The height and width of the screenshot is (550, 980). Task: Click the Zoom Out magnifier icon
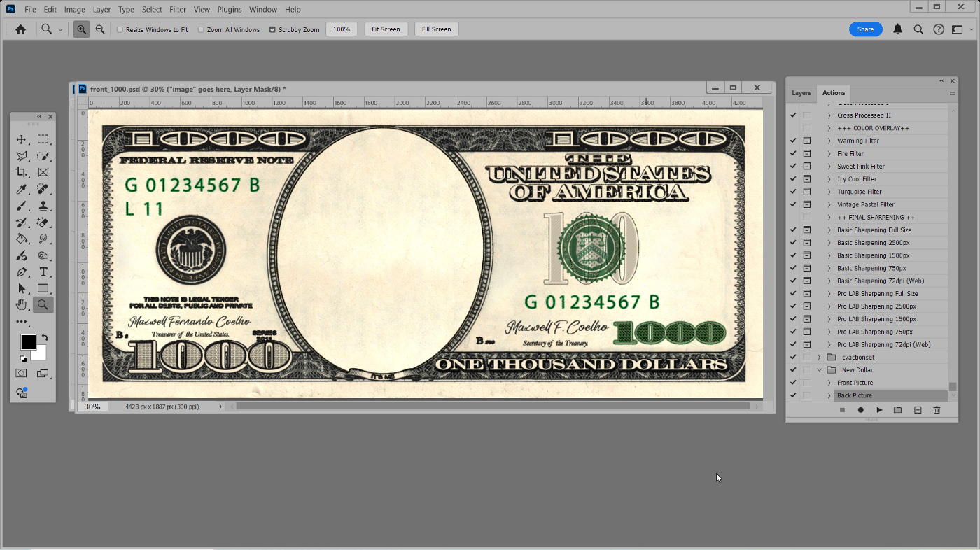(x=100, y=29)
